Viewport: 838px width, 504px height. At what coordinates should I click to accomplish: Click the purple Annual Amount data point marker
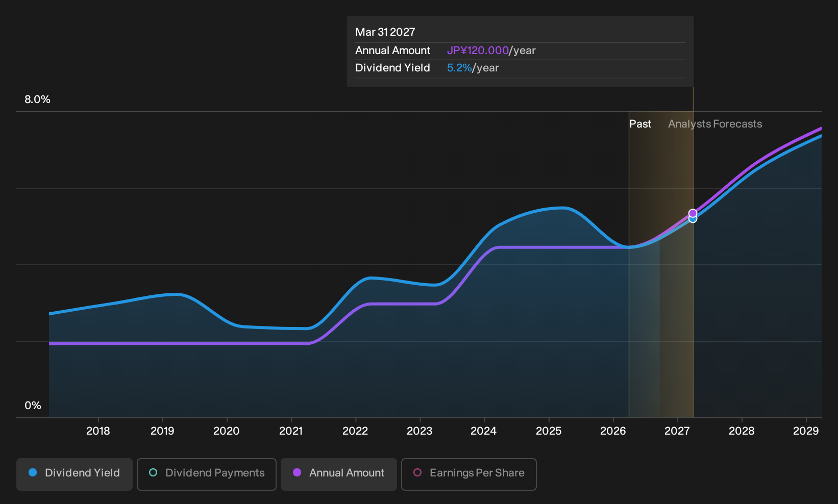tap(693, 213)
